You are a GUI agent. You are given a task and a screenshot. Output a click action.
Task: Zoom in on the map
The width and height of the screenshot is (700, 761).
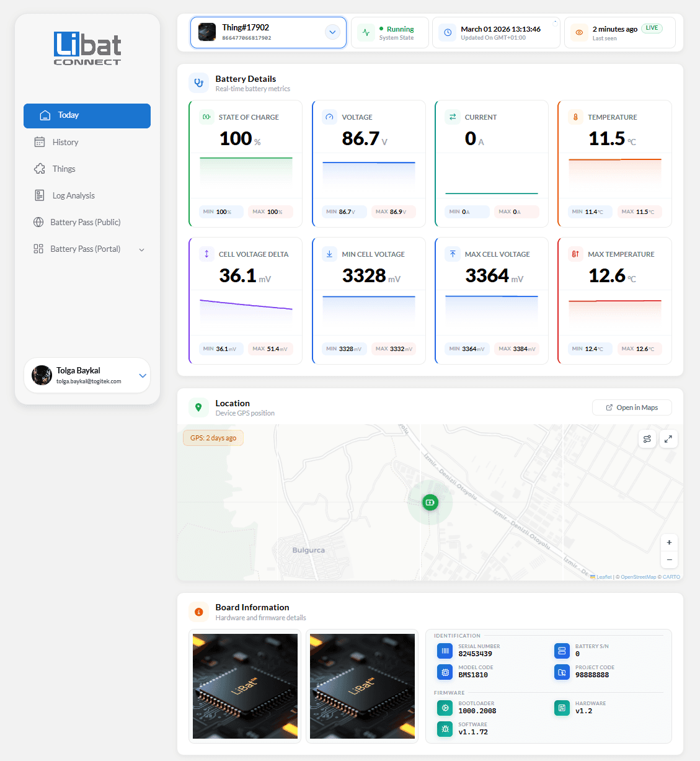(669, 543)
